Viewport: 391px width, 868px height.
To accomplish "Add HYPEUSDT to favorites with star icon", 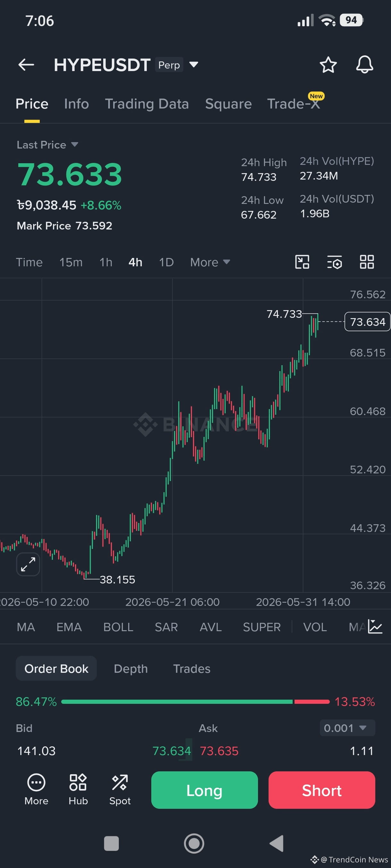I will (x=328, y=65).
